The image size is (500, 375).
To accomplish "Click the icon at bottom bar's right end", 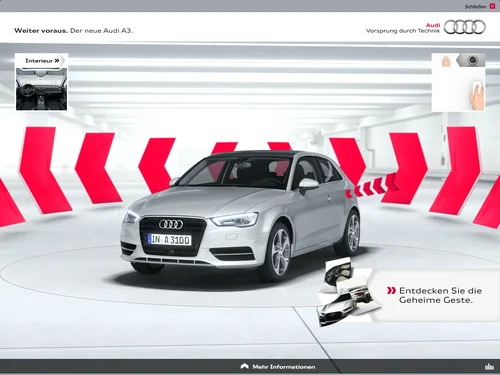I will (489, 367).
